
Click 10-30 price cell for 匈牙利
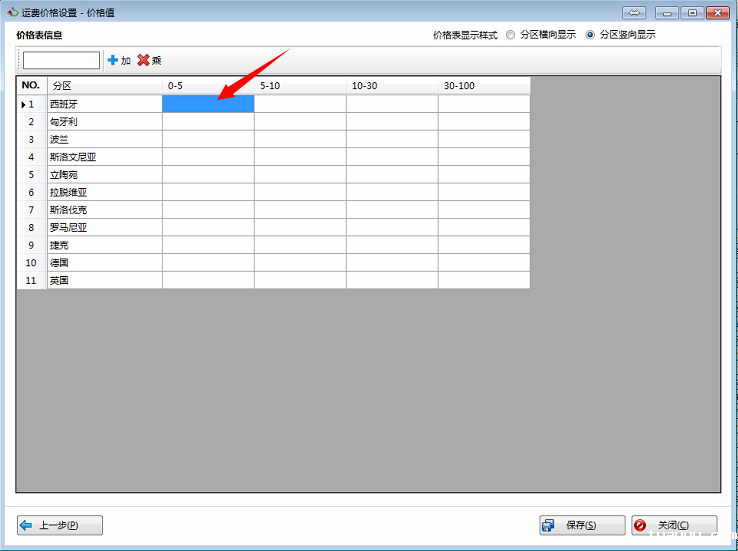coord(392,121)
